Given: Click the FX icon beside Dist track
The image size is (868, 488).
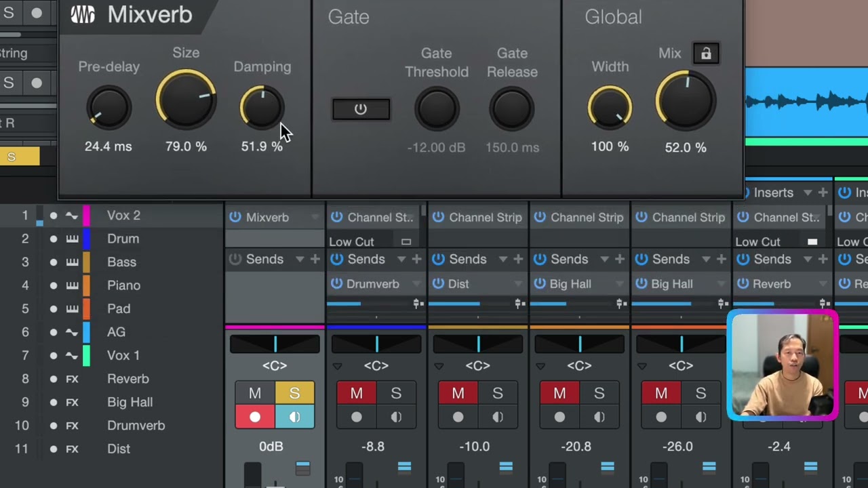Looking at the screenshot, I should click(x=72, y=449).
